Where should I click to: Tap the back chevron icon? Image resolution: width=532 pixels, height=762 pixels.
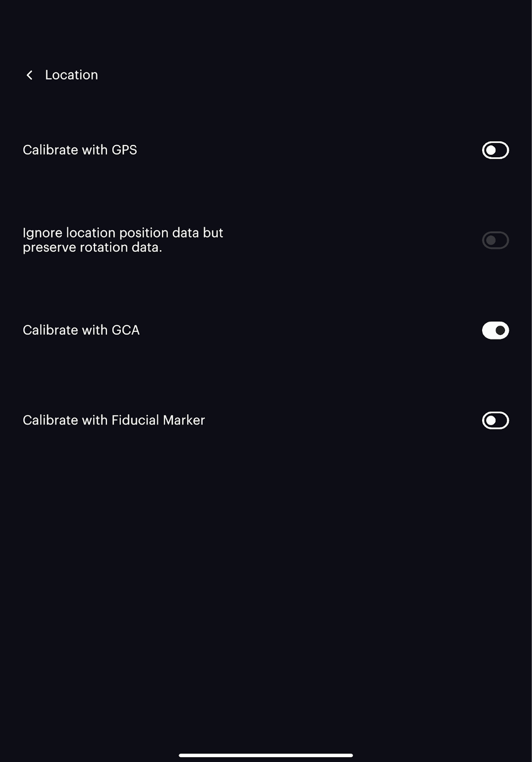pos(30,75)
